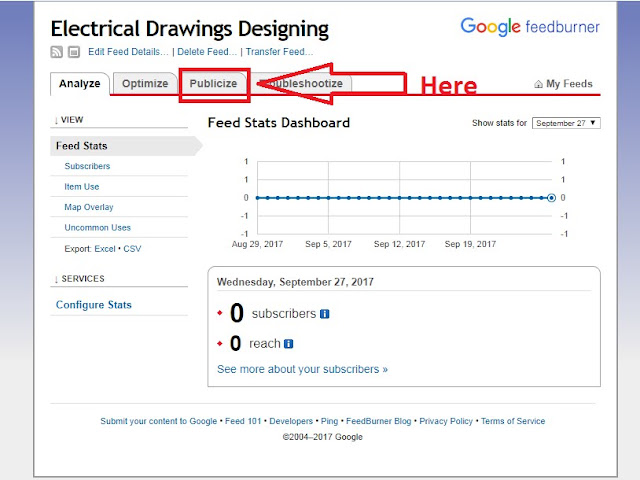
Task: Click the My Feeds home icon
Action: pos(538,84)
